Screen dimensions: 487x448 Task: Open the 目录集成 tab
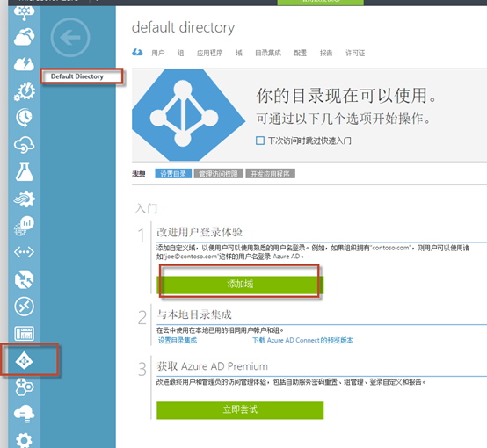pyautogui.click(x=268, y=53)
